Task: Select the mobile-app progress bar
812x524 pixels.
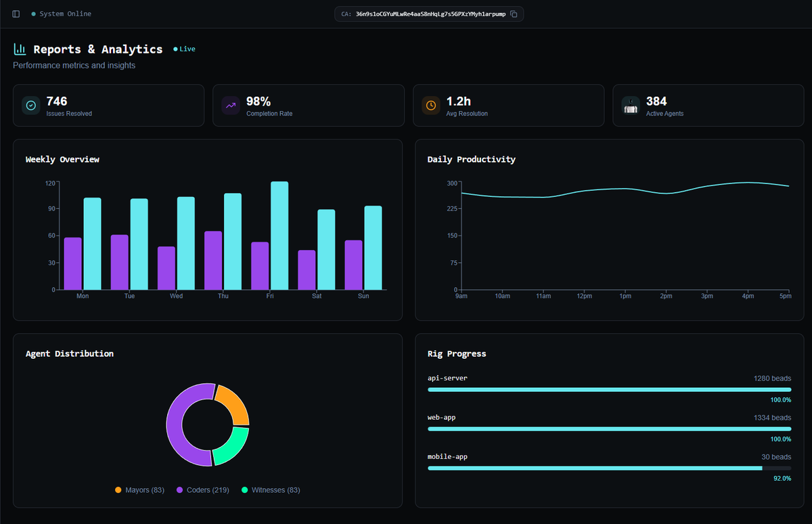Action: coord(609,468)
